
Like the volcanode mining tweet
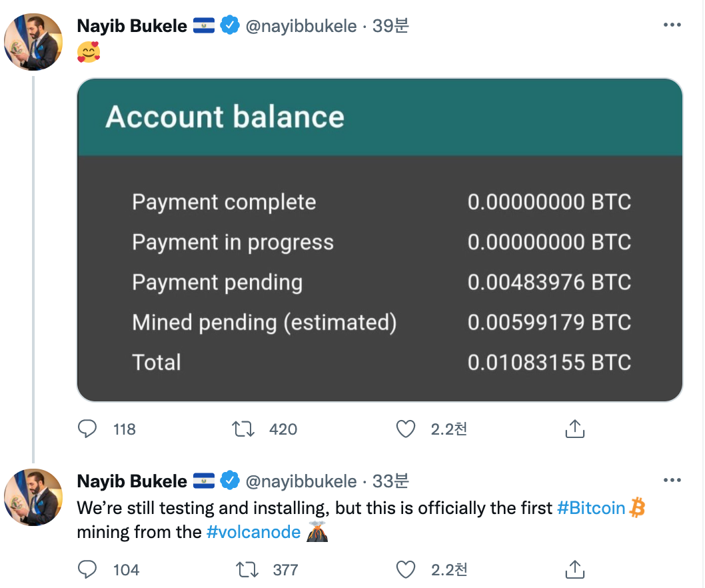(406, 569)
